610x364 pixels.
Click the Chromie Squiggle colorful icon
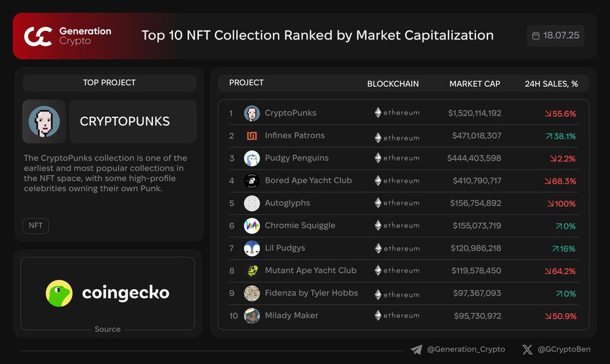252,225
